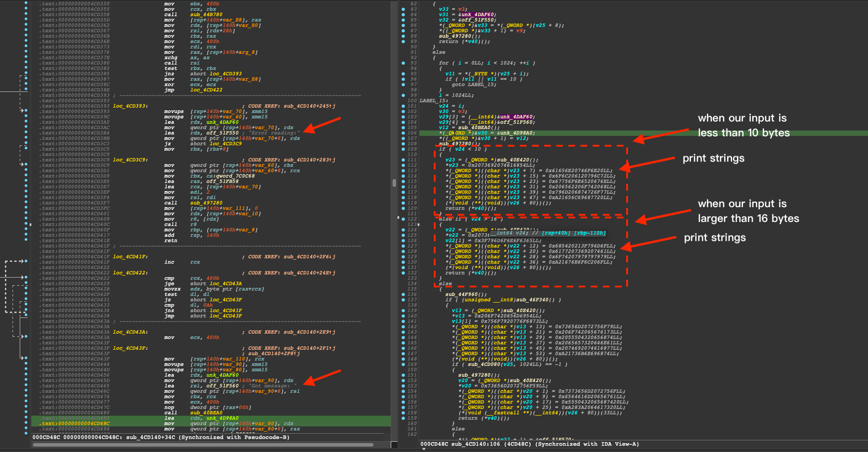Toggle breakpoint at address 4CD41F inc rcx
868x452 pixels.
pos(26,262)
